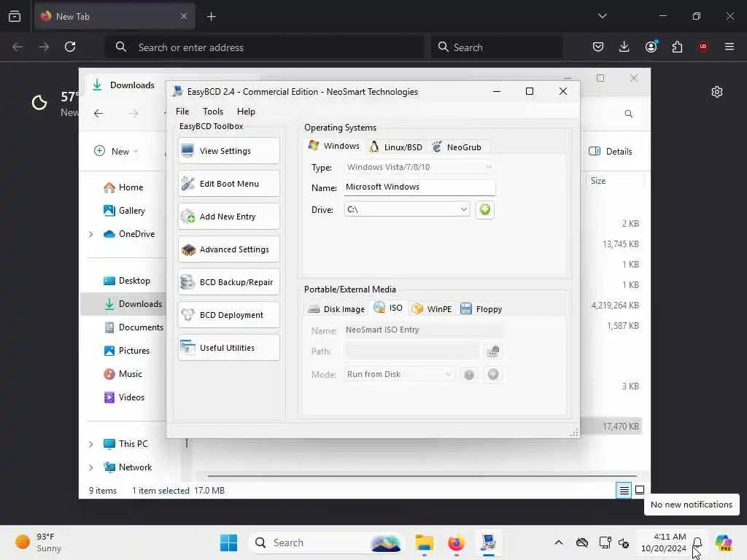Open Videos in Explorer sidebar
This screenshot has width=747, height=560.
tap(124, 397)
